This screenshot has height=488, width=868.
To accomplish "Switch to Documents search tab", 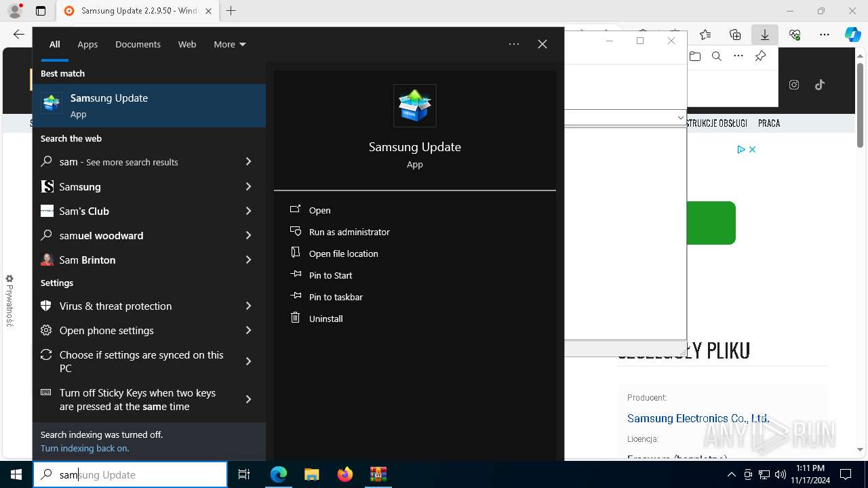I will [x=138, y=44].
